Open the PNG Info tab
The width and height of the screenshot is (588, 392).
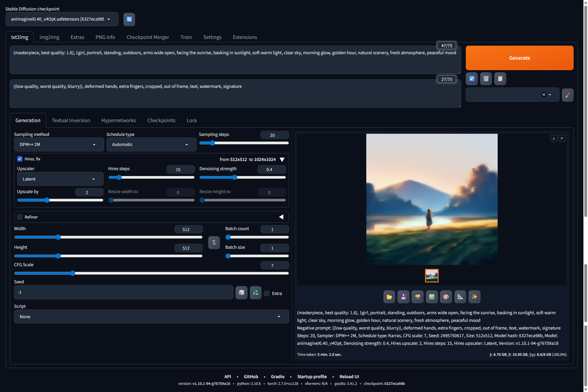[105, 37]
